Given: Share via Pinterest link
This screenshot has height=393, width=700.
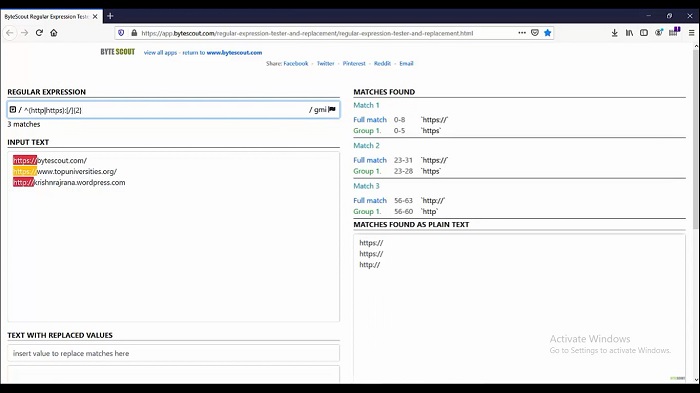Looking at the screenshot, I should click(x=354, y=63).
